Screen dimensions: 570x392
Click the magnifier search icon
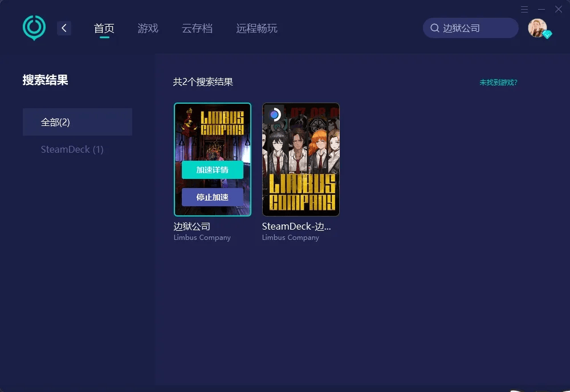pos(434,28)
